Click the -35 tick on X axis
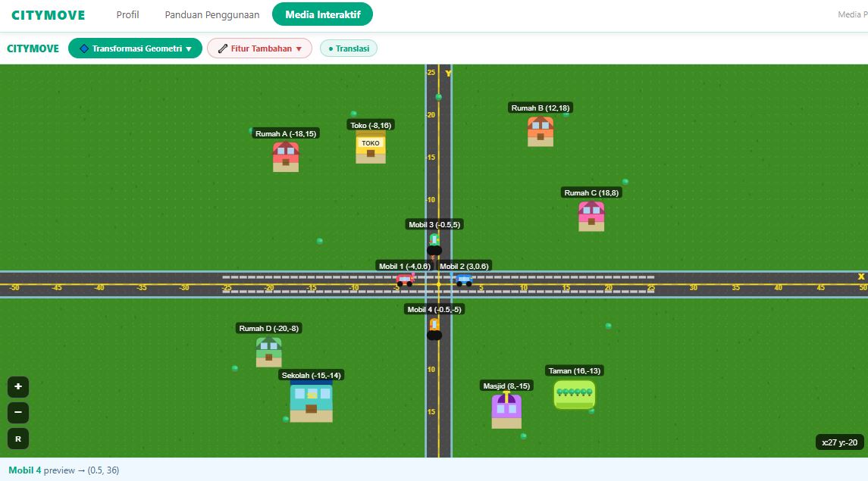Image resolution: width=868 pixels, height=481 pixels. pyautogui.click(x=142, y=288)
